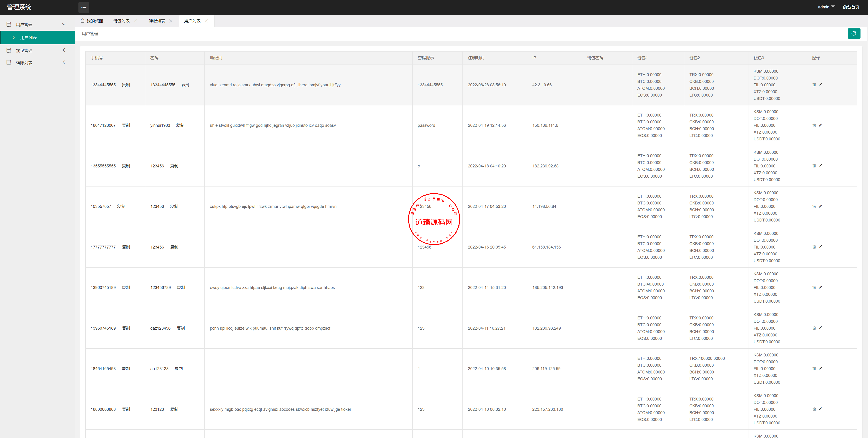868x438 pixels.
Task: Click the 注册时间 column header
Action: pyautogui.click(x=476, y=58)
